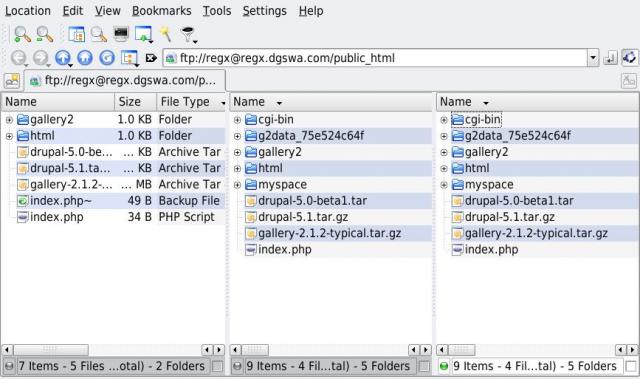Sort left pane by Name column
This screenshot has height=379, width=640.
point(58,102)
